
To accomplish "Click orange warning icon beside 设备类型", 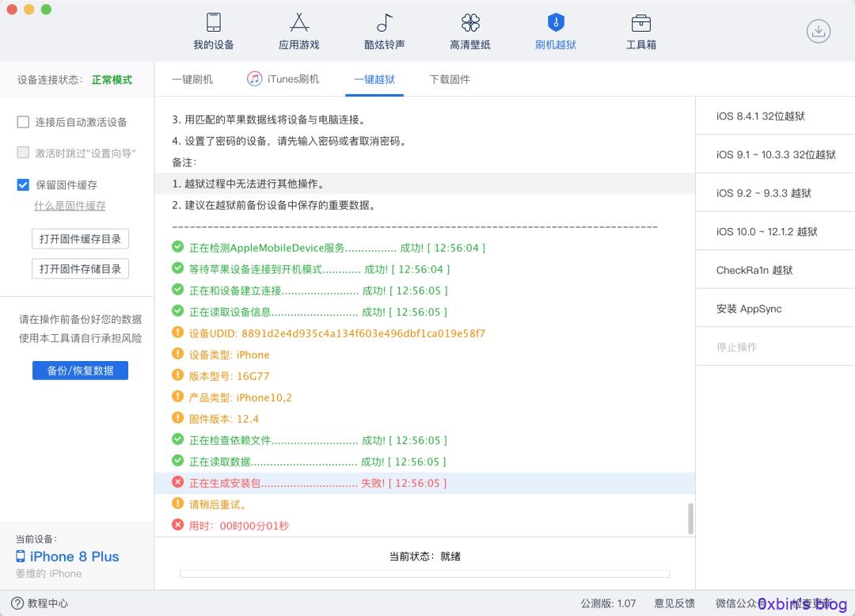I will [178, 354].
